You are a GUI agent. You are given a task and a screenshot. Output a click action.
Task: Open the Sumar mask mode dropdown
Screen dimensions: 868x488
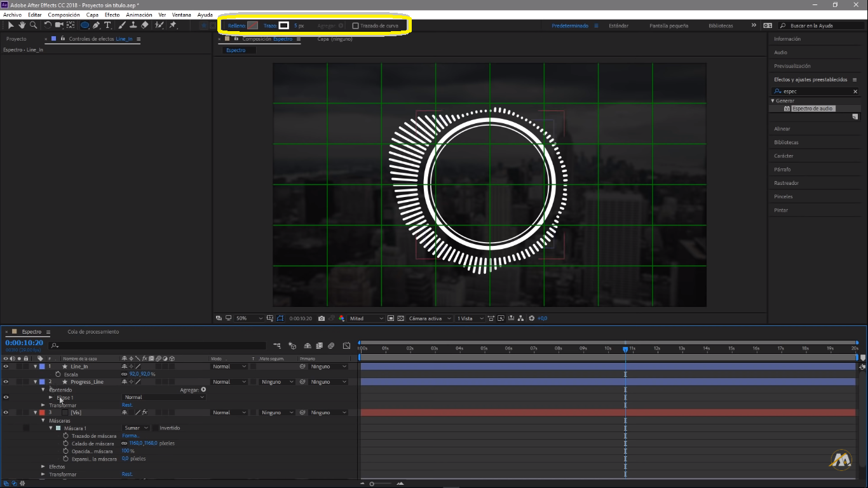tap(136, 428)
